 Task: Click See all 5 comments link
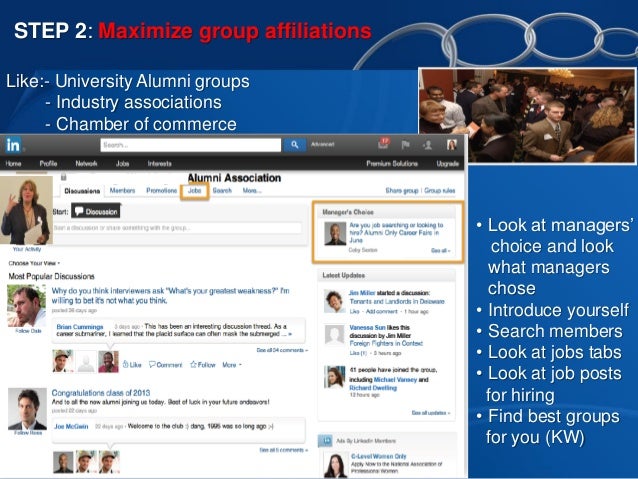coord(284,450)
